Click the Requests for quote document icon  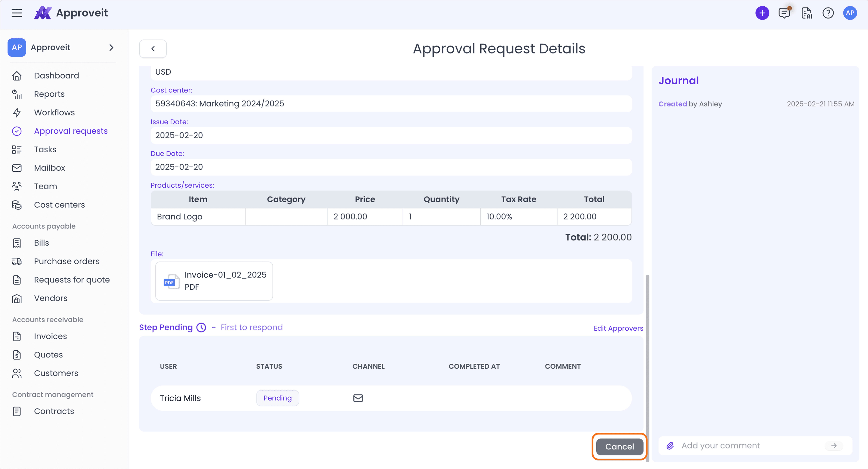pos(17,280)
